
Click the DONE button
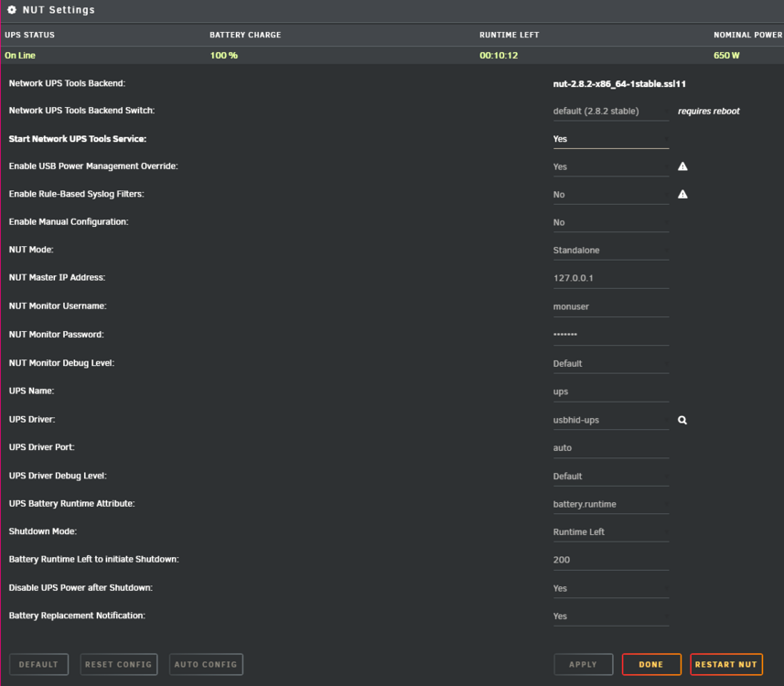coord(651,664)
